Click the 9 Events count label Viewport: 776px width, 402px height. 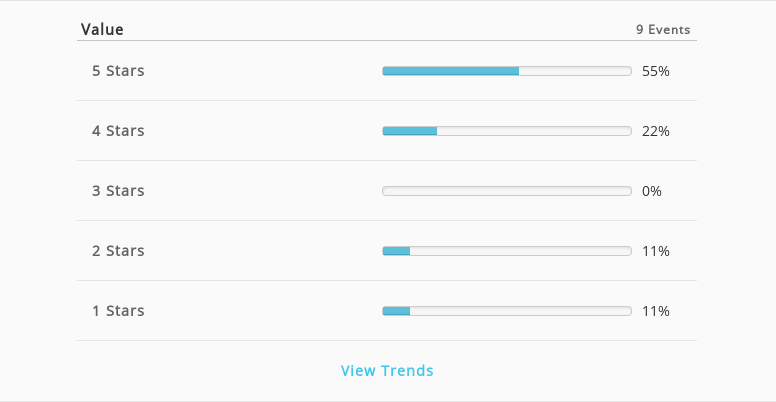[663, 30]
